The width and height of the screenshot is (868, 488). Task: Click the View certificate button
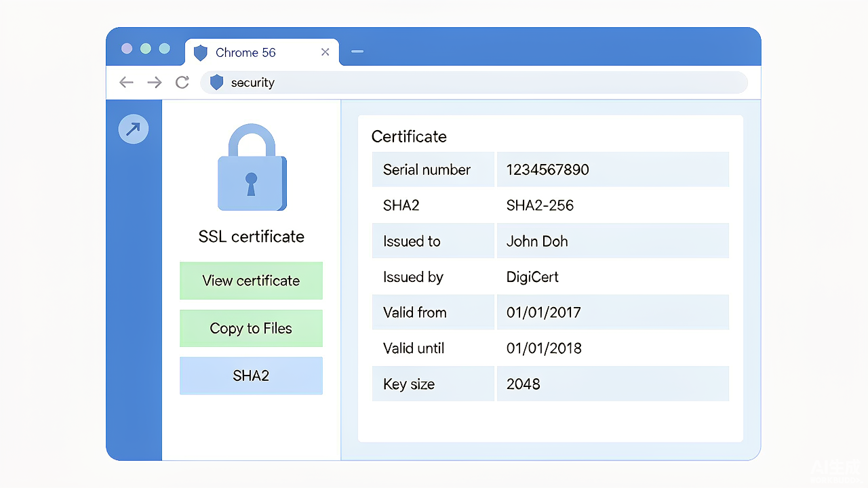pos(251,281)
